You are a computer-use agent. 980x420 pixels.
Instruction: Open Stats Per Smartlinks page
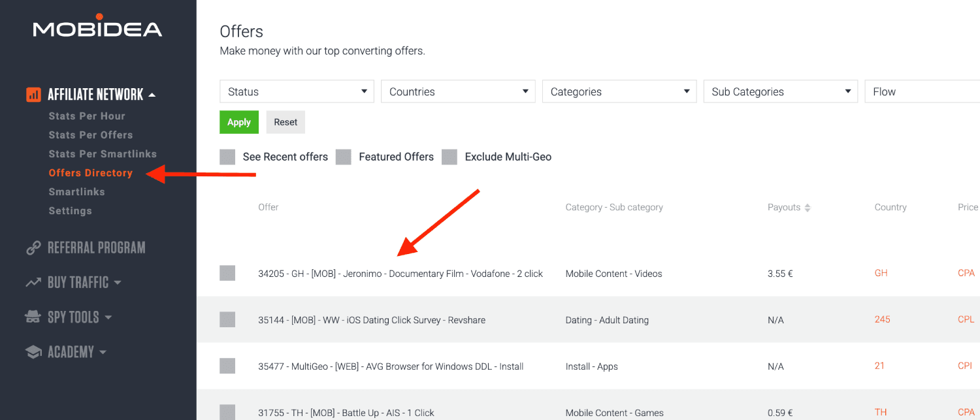(x=103, y=154)
